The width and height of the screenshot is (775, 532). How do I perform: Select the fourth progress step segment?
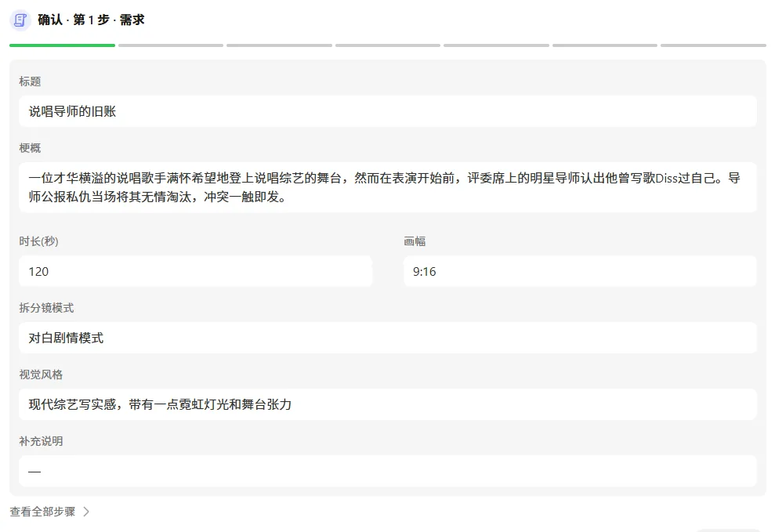tap(388, 45)
